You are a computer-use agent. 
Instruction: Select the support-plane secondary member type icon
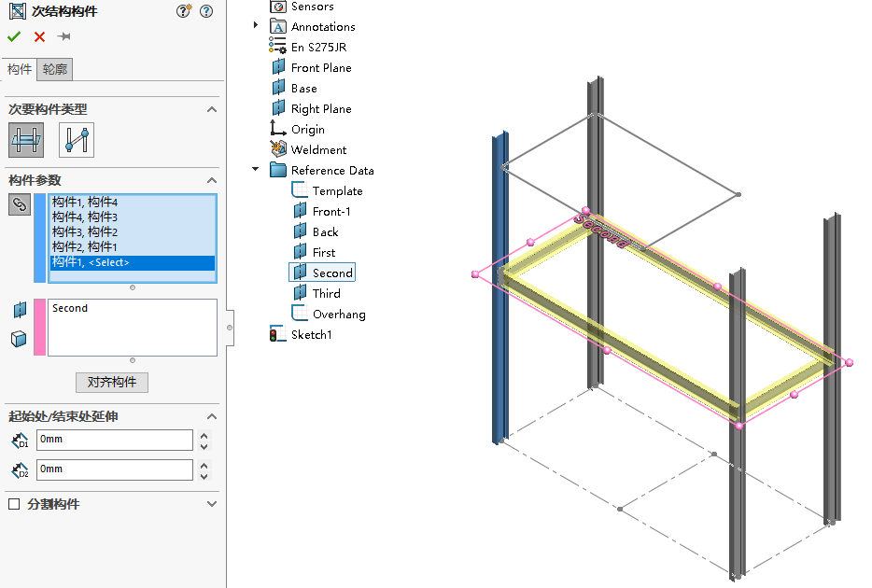(x=26, y=139)
